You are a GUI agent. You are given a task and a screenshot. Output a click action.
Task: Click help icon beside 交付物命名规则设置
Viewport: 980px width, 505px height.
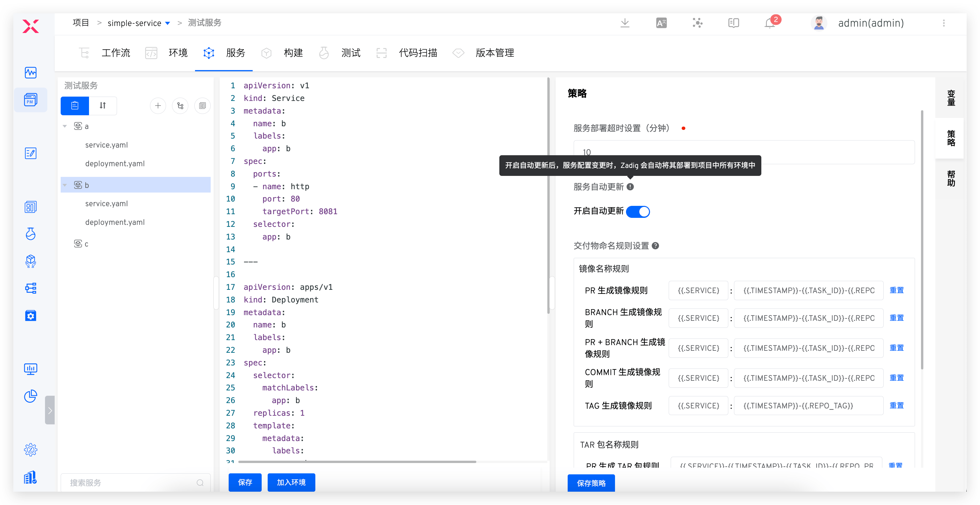pyautogui.click(x=655, y=246)
